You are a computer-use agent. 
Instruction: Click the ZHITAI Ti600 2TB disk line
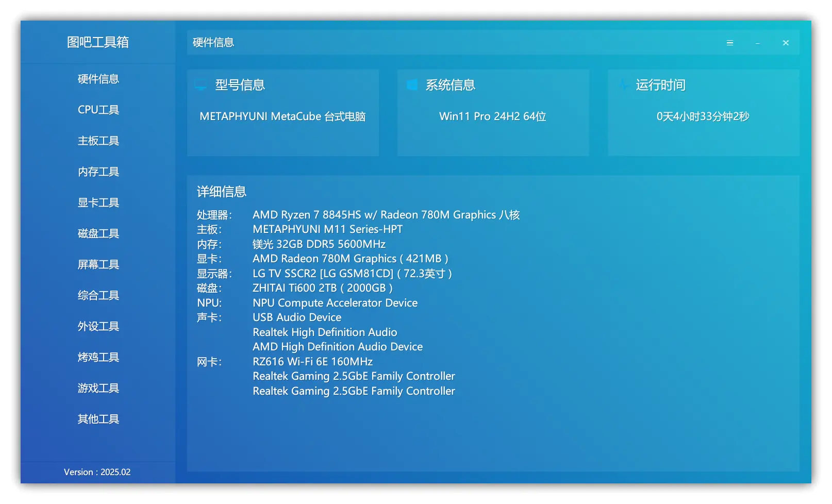pos(323,288)
